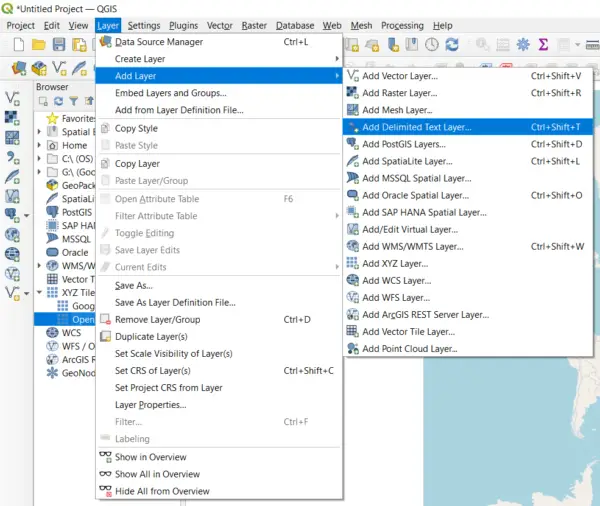Screen dimensions: 600x506
Task: Click the Refresh icon in the main toolbar
Action: [x=452, y=44]
